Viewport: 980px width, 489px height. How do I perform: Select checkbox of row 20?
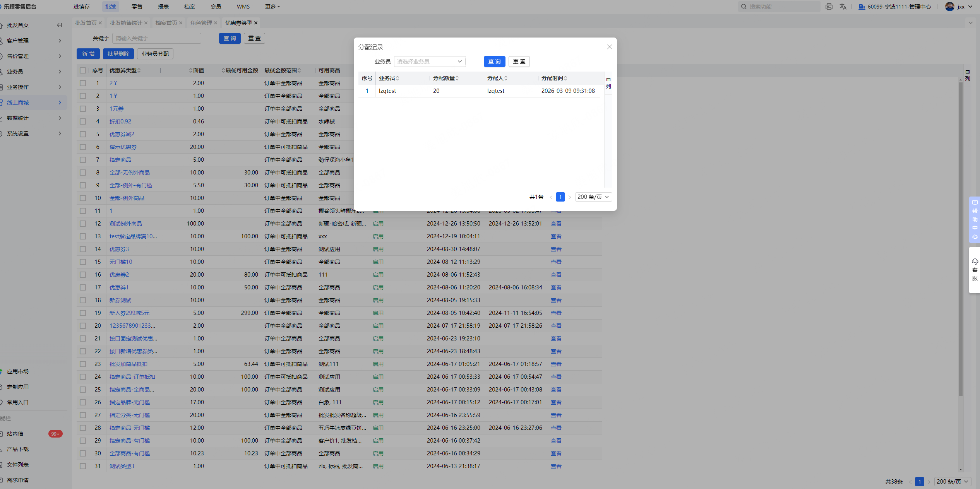coord(83,326)
